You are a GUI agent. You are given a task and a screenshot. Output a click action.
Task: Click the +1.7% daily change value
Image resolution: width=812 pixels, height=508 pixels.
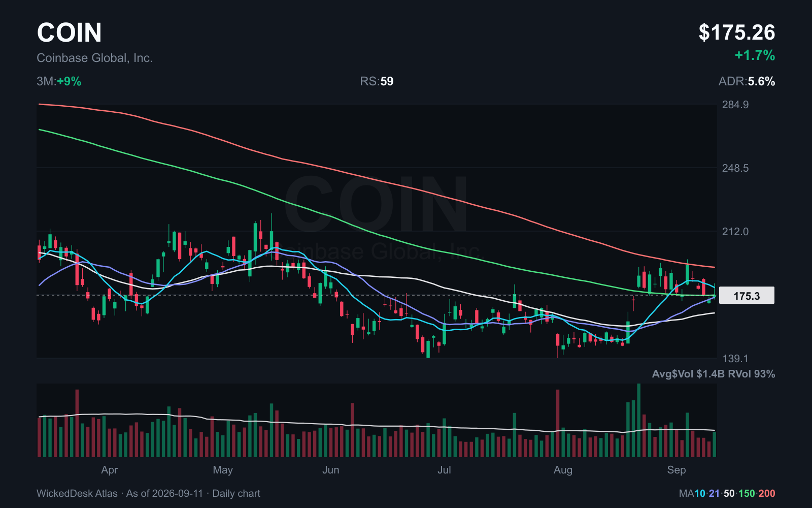pos(755,55)
